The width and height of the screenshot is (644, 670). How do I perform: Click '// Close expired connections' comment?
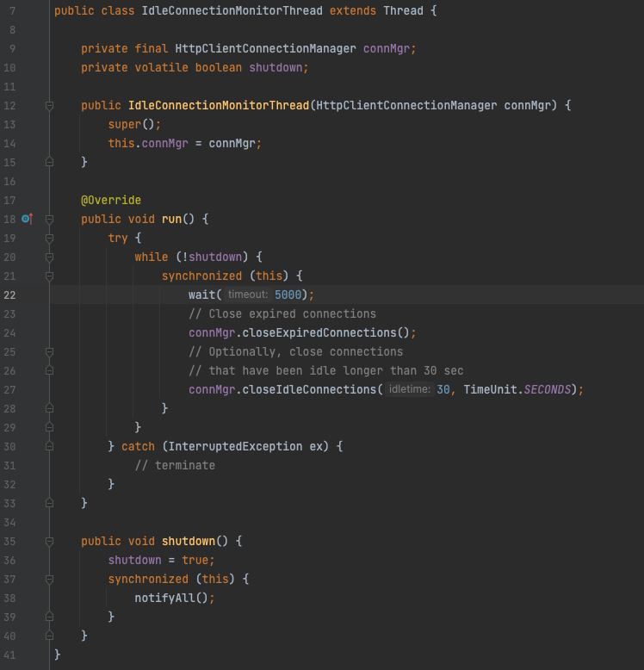(x=282, y=314)
